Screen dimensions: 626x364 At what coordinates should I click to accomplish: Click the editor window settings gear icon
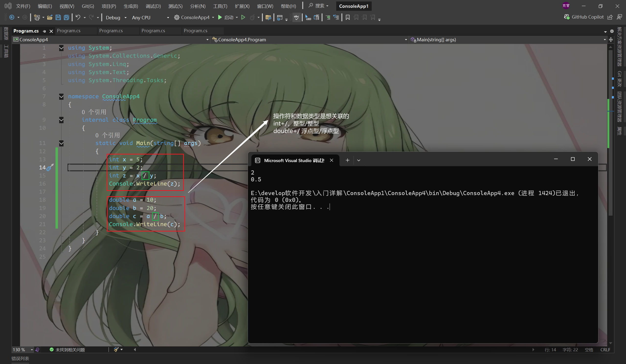pos(612,31)
